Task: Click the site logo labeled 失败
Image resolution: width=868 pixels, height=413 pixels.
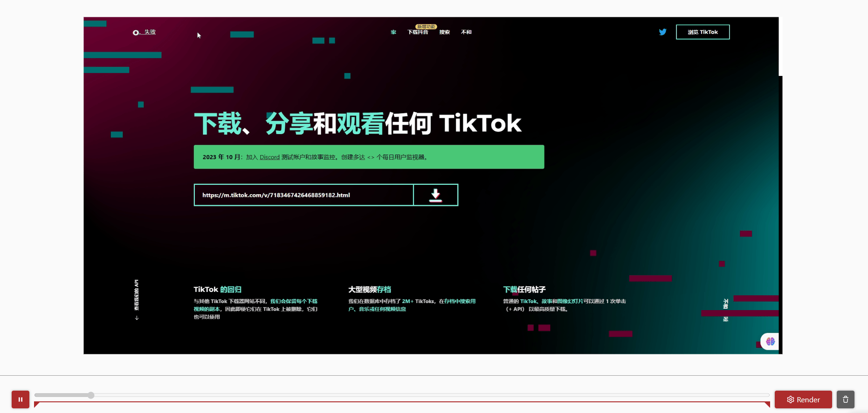Action: coord(144,32)
